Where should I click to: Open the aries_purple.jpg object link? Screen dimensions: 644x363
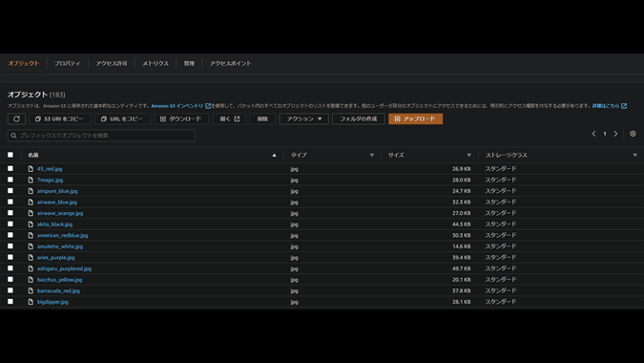56,257
